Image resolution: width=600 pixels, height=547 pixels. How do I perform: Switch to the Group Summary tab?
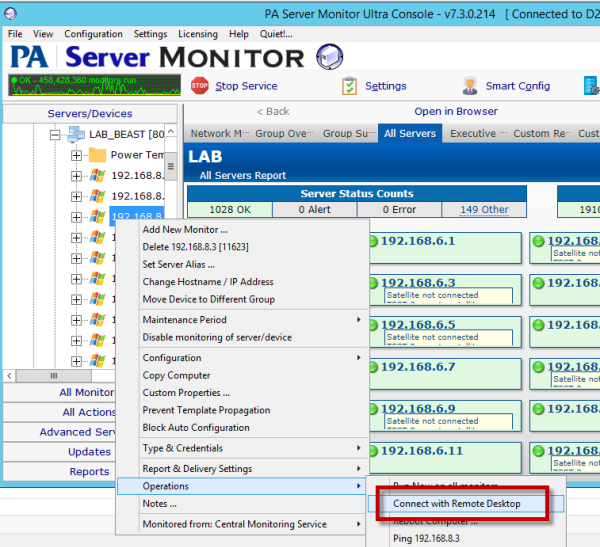coord(349,134)
